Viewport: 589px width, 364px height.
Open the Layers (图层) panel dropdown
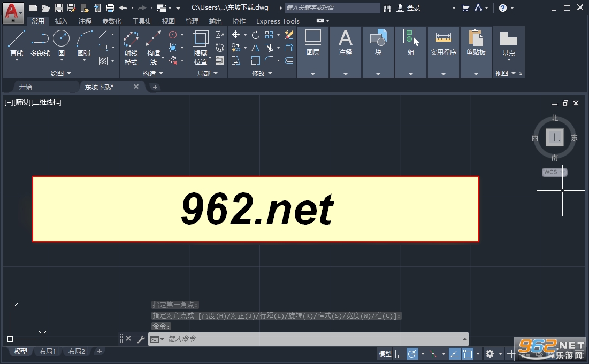click(x=313, y=74)
